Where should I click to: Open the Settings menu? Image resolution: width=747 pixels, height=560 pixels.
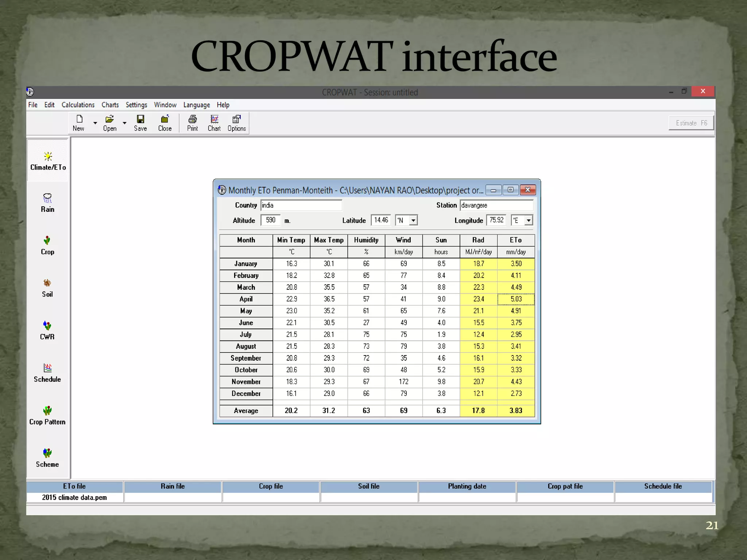[136, 105]
